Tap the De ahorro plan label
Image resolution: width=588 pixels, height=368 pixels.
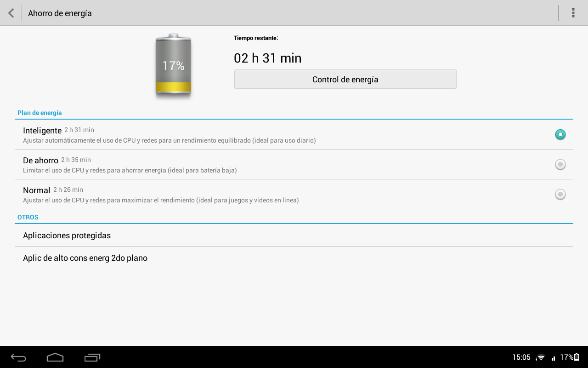[40, 161]
